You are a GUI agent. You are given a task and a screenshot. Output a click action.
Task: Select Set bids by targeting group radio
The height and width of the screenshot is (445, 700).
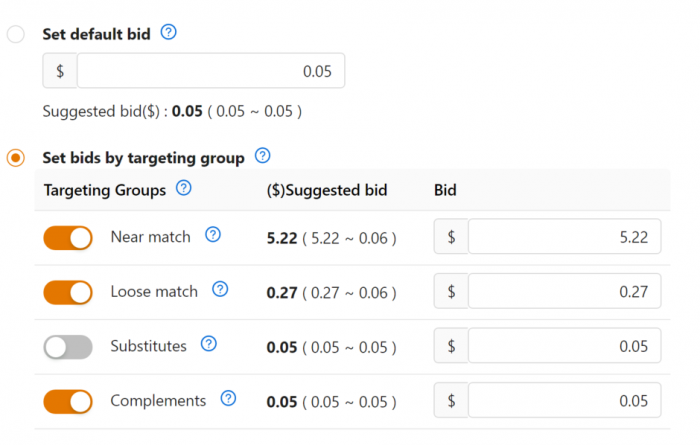[16, 158]
